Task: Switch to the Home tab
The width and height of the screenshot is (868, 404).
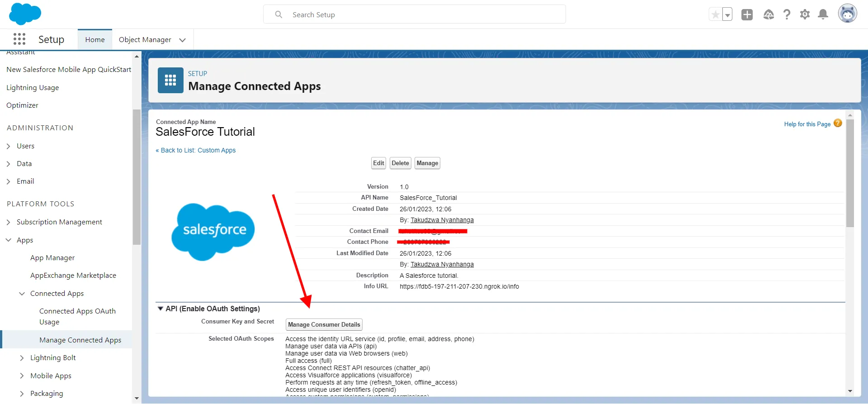Action: coord(95,40)
